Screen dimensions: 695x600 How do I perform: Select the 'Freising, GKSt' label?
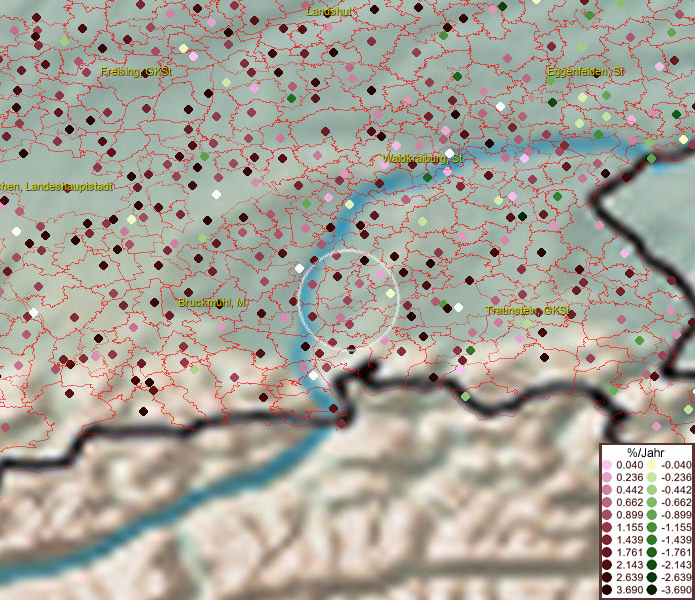pos(136,71)
